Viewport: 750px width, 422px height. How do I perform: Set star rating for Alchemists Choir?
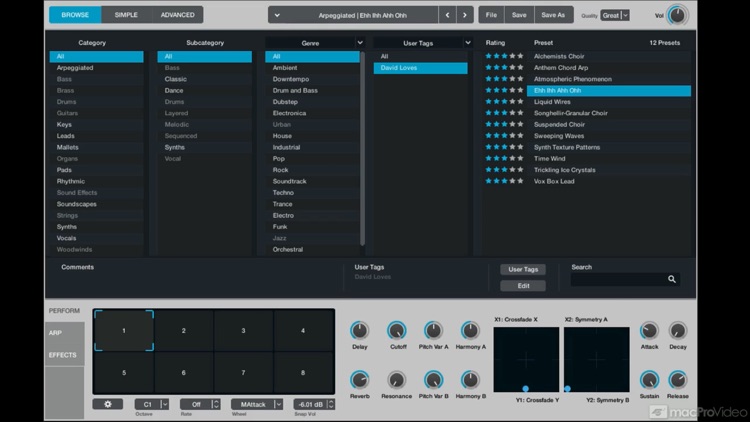(x=504, y=56)
